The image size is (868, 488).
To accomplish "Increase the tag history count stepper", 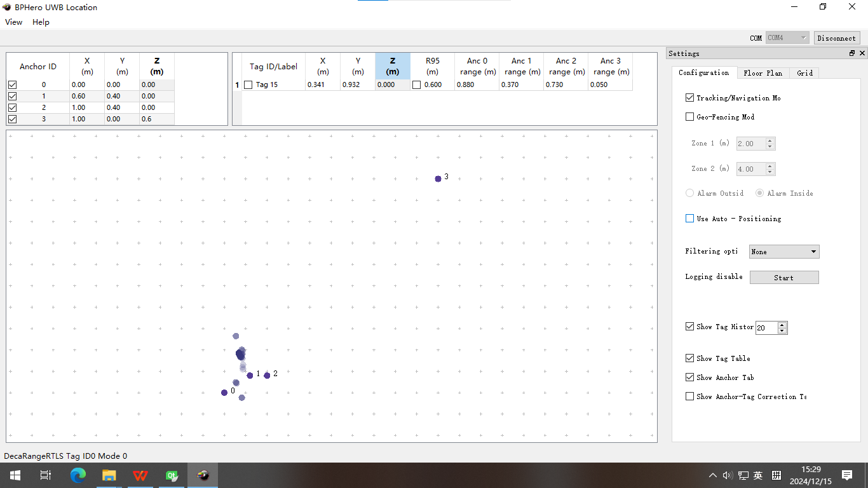I will coord(782,325).
